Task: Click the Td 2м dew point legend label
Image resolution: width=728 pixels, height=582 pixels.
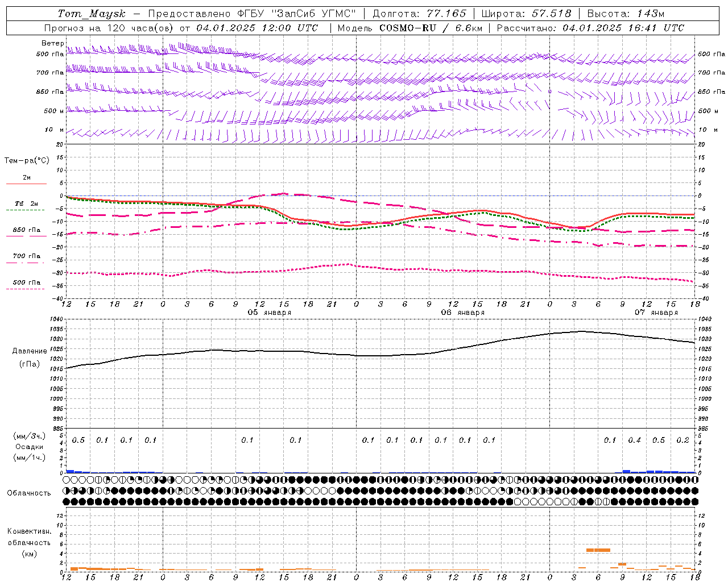Action: pos(26,203)
